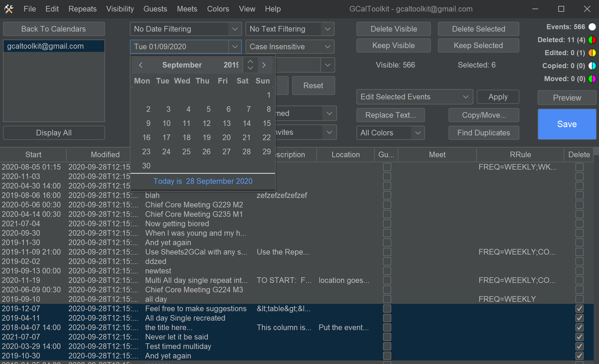Go to previous month in the calendar

tap(141, 65)
